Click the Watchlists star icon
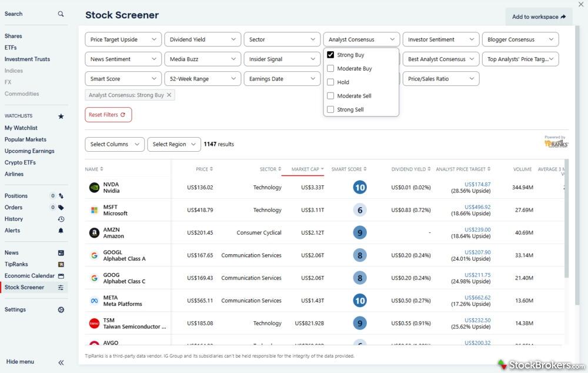Viewport: 588px width, 373px height. click(61, 116)
